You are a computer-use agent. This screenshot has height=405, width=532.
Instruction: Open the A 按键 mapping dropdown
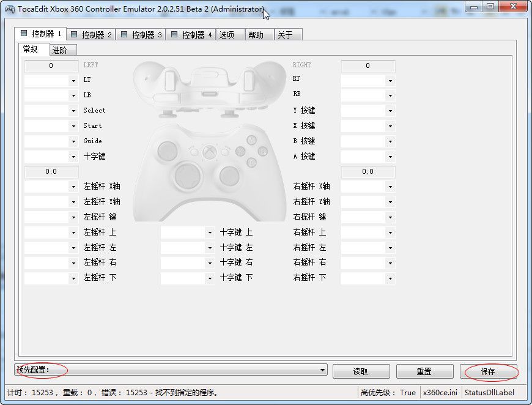tap(368, 157)
